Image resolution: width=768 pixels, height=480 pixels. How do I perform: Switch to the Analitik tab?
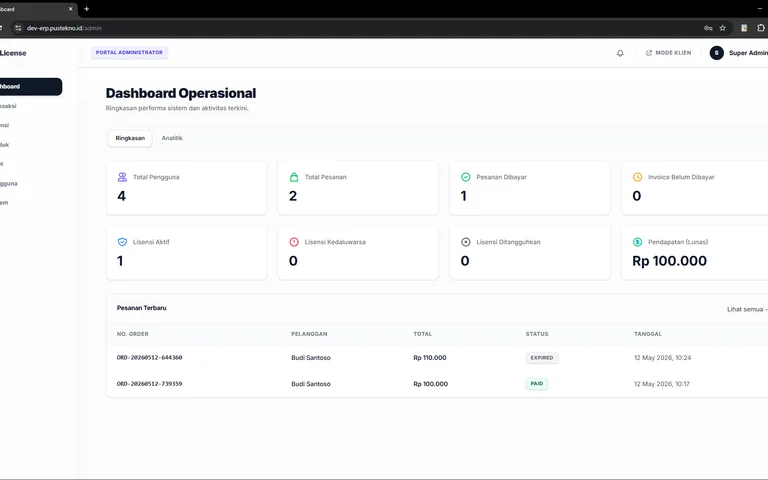coord(172,138)
